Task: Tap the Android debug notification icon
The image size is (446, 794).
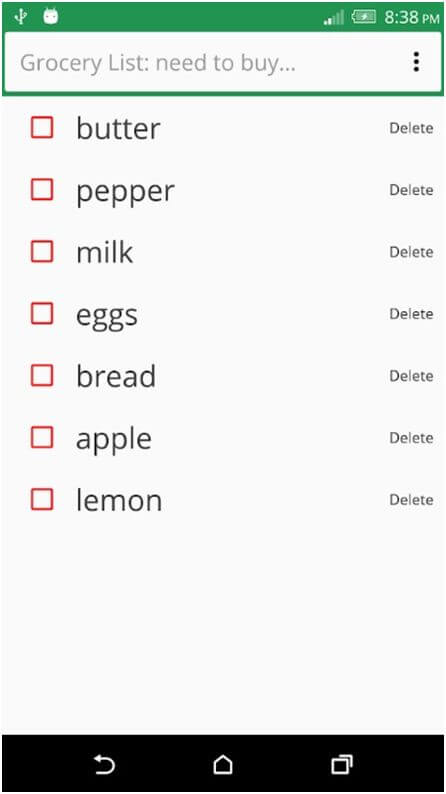Action: tap(50, 17)
